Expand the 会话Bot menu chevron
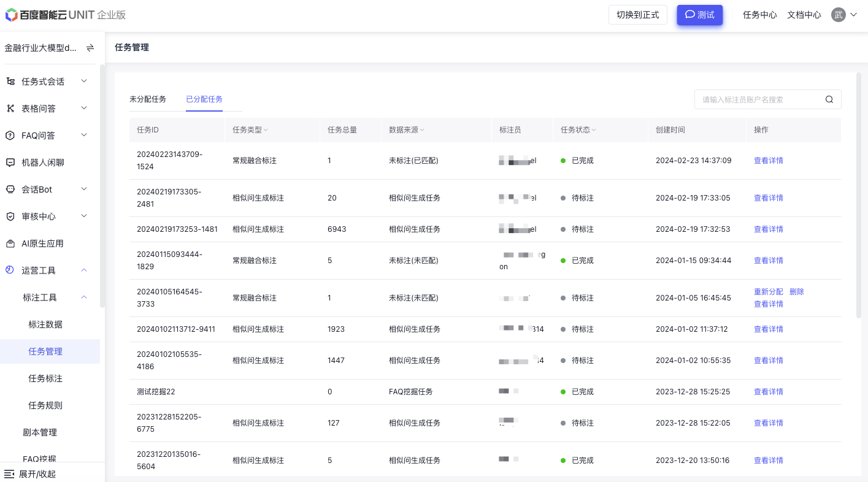Screen dimensions: 868x482 click(x=84, y=189)
